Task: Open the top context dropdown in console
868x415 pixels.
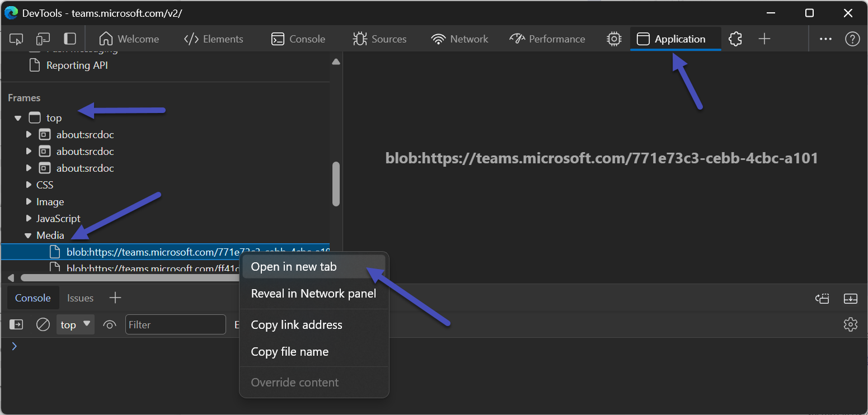Action: pos(76,324)
